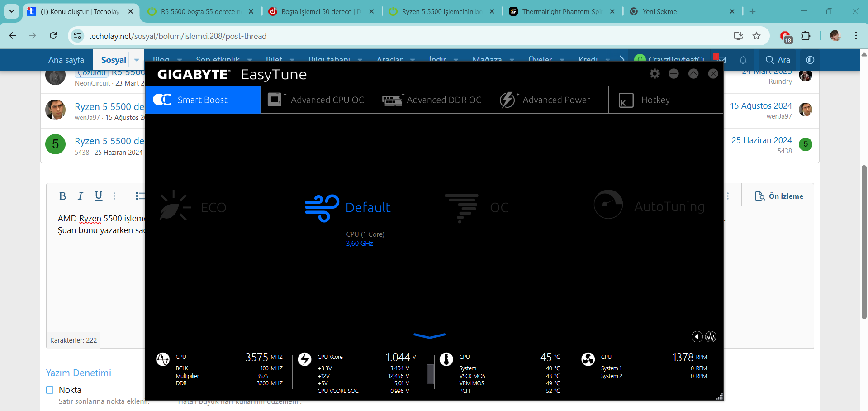Activate the Default wind mode icon
The height and width of the screenshot is (411, 868).
click(322, 208)
